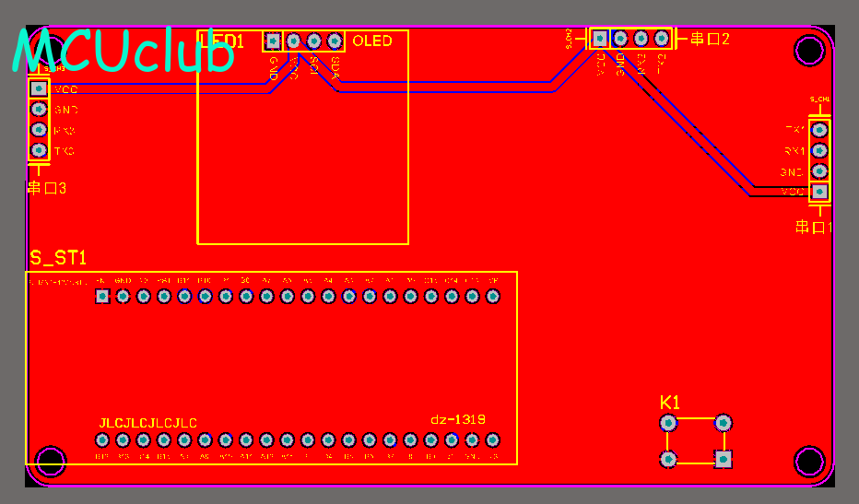
Task: Click the 串口3 TX3 pad
Action: (39, 150)
